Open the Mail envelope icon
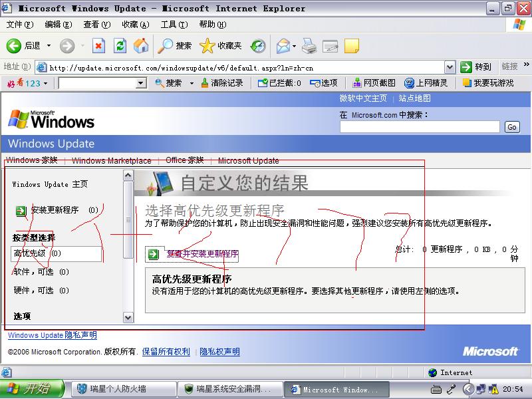 [283, 46]
